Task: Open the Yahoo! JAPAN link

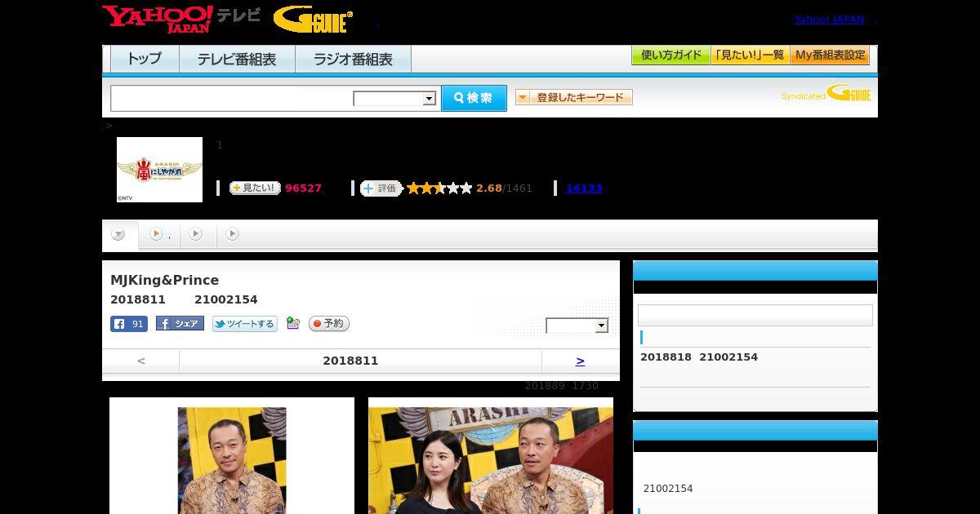Action: click(x=829, y=20)
